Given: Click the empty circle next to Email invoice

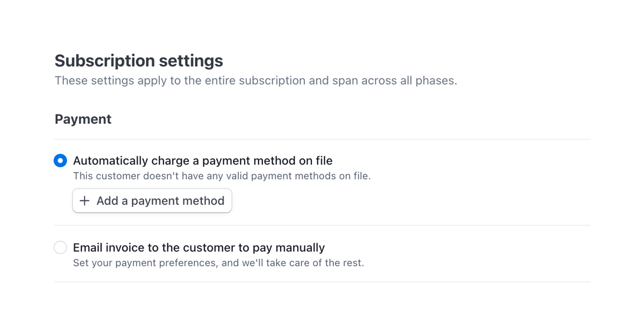Looking at the screenshot, I should (x=60, y=247).
